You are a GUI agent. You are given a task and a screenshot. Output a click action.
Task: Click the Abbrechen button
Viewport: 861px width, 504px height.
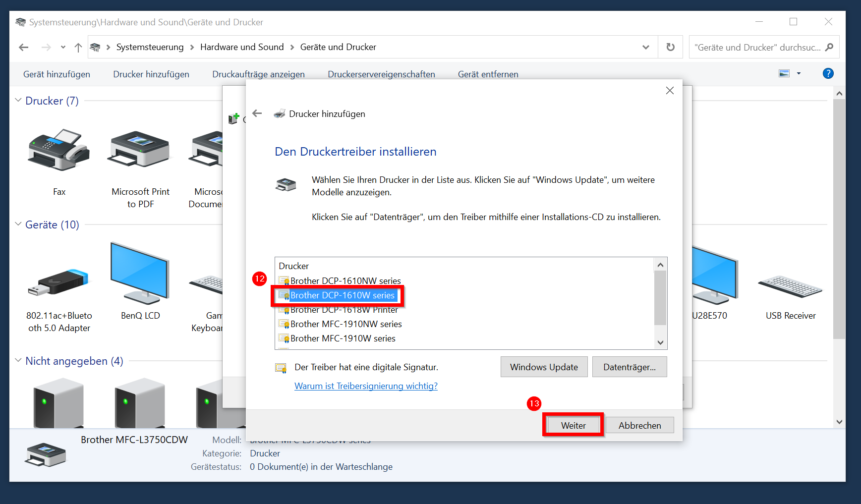pyautogui.click(x=639, y=425)
